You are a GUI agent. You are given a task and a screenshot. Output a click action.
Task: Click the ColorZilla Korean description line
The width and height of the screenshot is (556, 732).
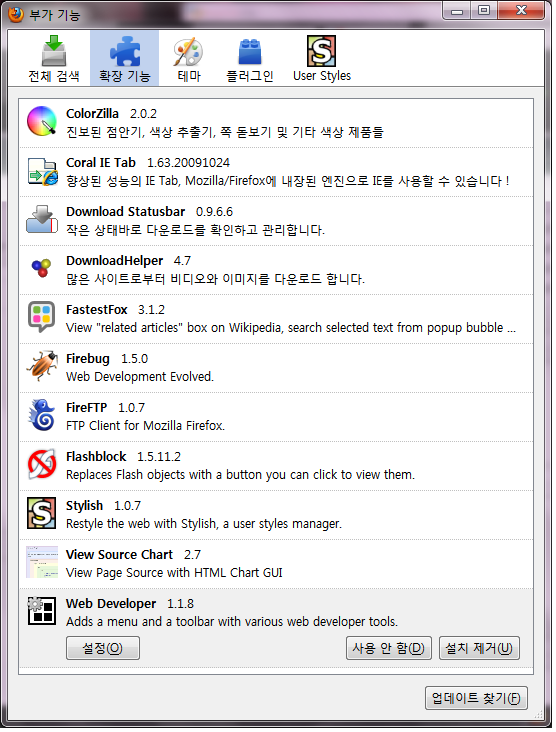coord(225,132)
